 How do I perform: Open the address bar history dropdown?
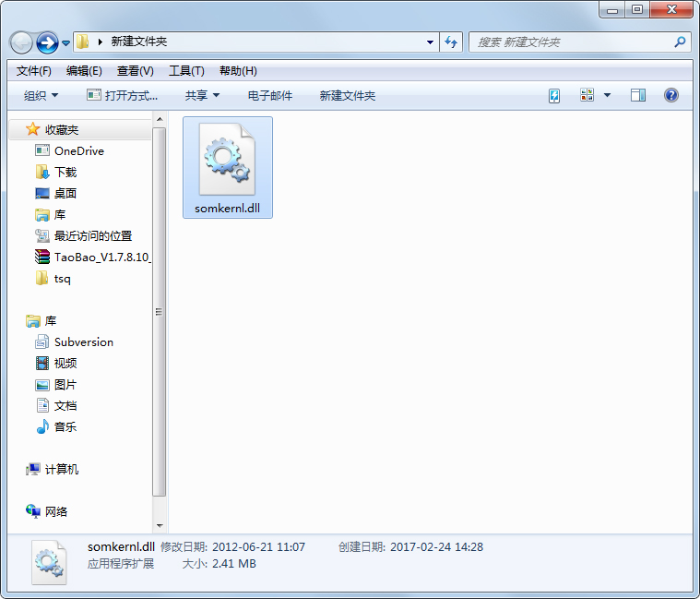[430, 42]
